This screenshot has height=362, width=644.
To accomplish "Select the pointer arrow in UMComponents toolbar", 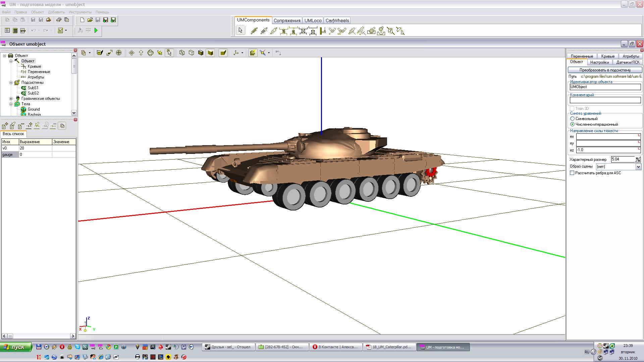I will tap(240, 31).
